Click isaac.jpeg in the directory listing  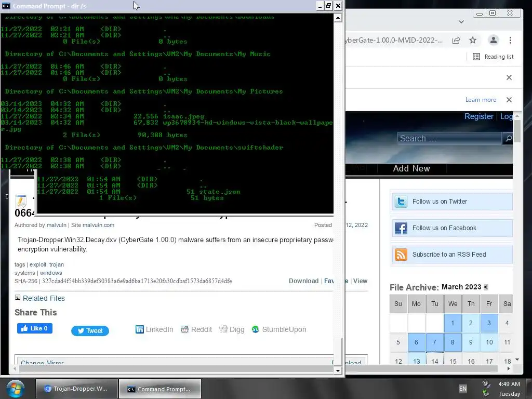point(183,116)
